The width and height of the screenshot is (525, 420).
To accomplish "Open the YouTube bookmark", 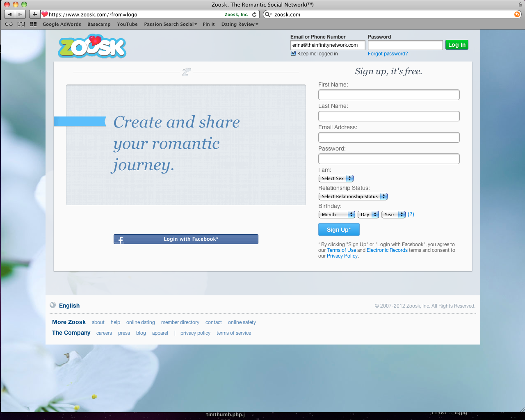I will (x=127, y=24).
